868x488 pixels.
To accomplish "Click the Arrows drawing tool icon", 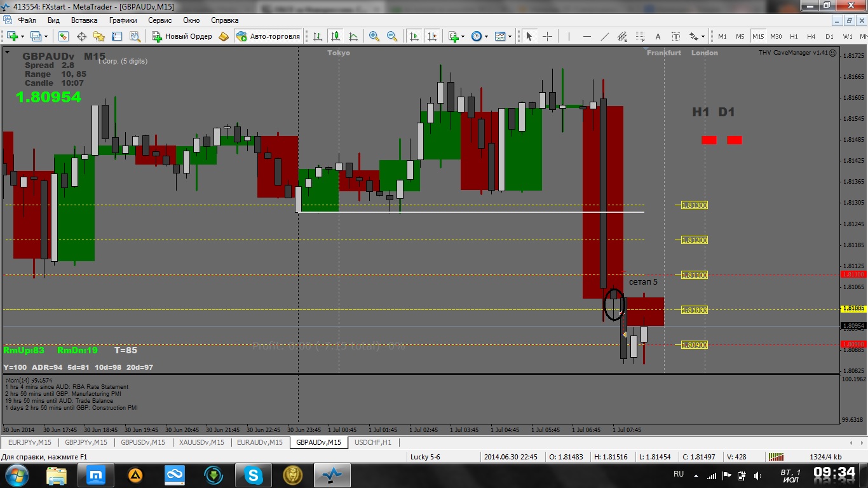I will pos(694,36).
